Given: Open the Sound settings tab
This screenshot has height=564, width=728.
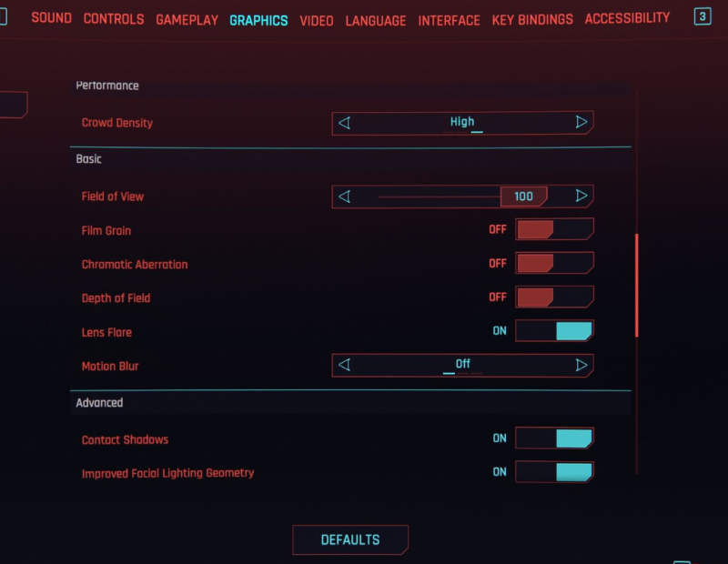Looking at the screenshot, I should [x=52, y=18].
